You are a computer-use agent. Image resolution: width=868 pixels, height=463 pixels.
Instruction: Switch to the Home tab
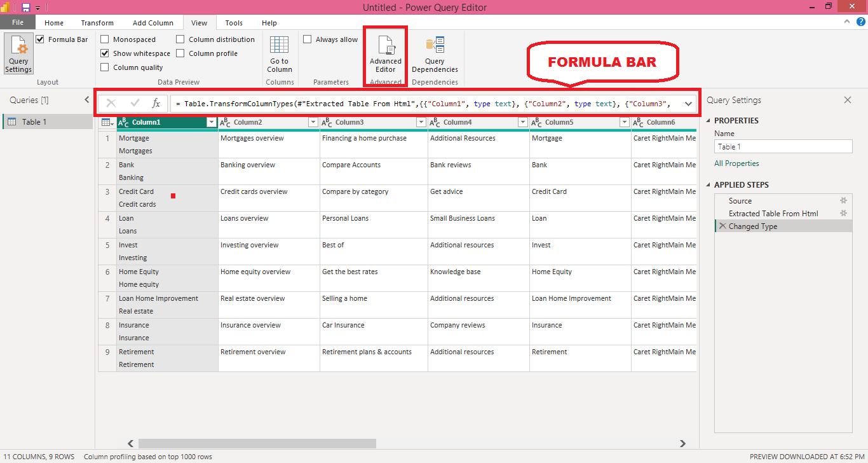(54, 23)
